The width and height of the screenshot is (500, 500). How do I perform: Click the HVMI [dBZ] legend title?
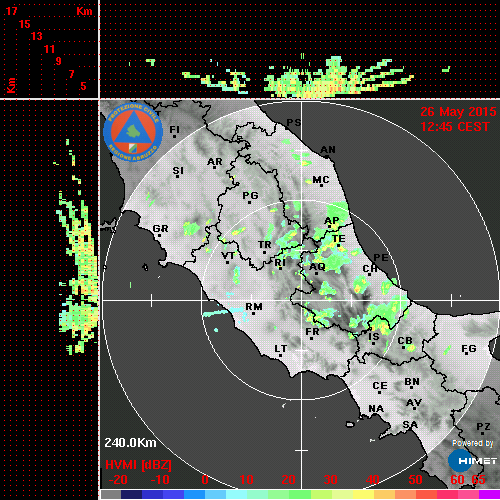(x=138, y=465)
